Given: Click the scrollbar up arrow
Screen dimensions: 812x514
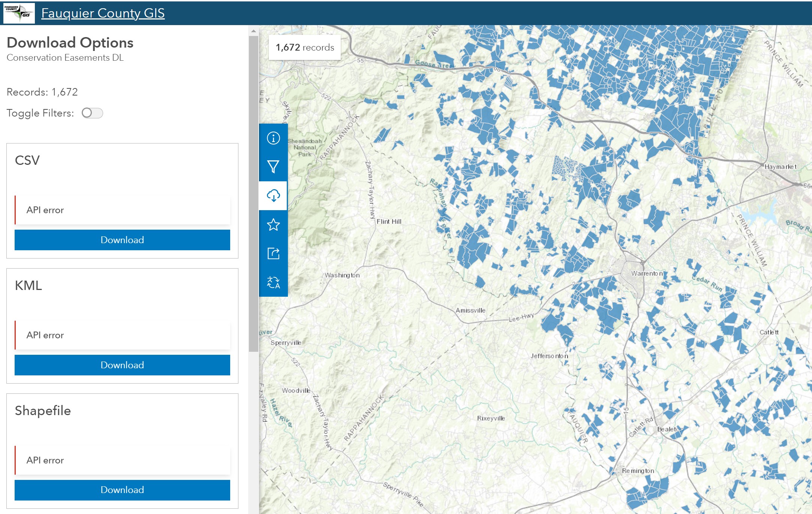Looking at the screenshot, I should [x=253, y=31].
